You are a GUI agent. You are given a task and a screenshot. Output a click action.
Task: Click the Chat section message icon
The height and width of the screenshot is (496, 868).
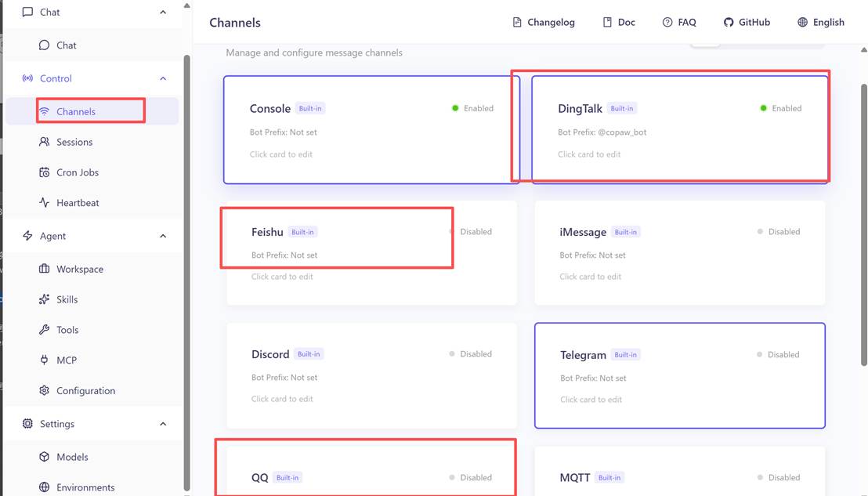pyautogui.click(x=27, y=12)
